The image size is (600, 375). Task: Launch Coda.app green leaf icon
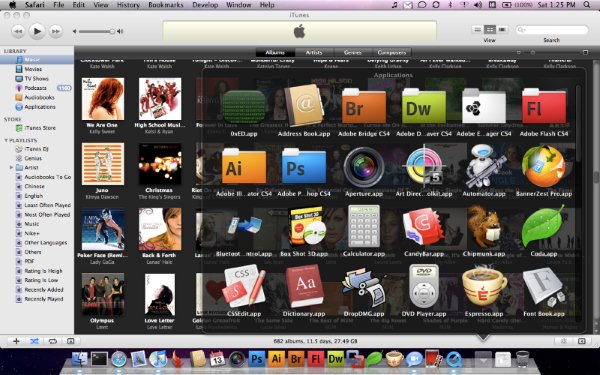pos(543,227)
